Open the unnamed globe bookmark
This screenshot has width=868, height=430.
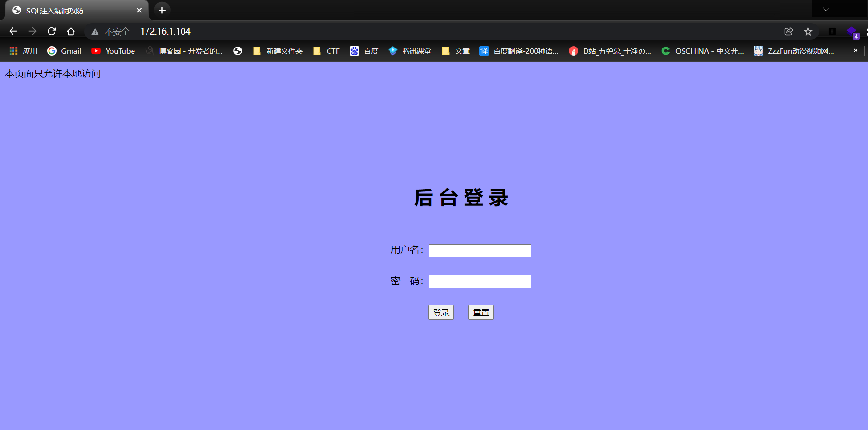(238, 51)
